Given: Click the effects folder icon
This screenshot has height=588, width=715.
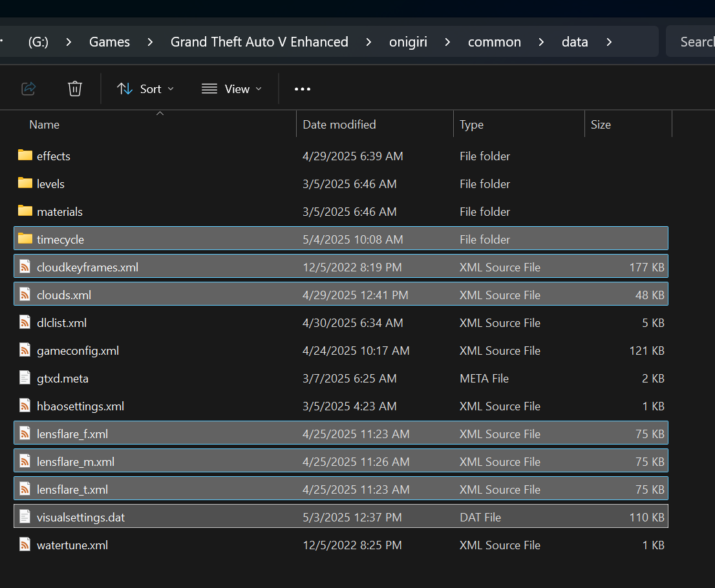Looking at the screenshot, I should pos(25,156).
